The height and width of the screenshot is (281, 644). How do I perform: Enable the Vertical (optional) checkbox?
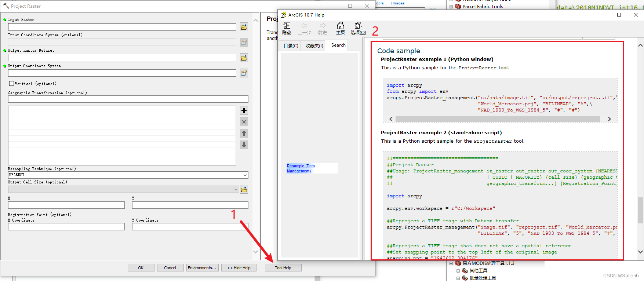12,84
